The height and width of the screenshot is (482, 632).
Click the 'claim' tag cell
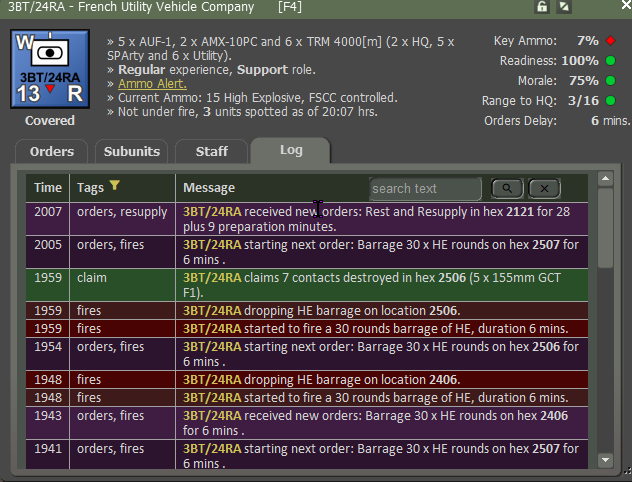(x=123, y=285)
